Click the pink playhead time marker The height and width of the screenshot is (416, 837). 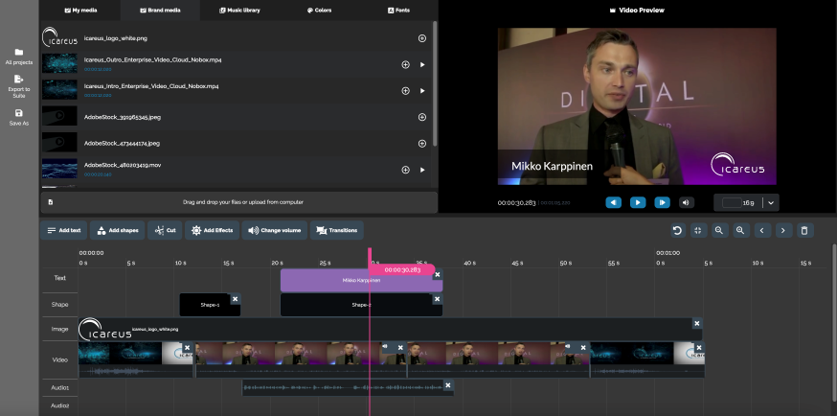click(401, 269)
